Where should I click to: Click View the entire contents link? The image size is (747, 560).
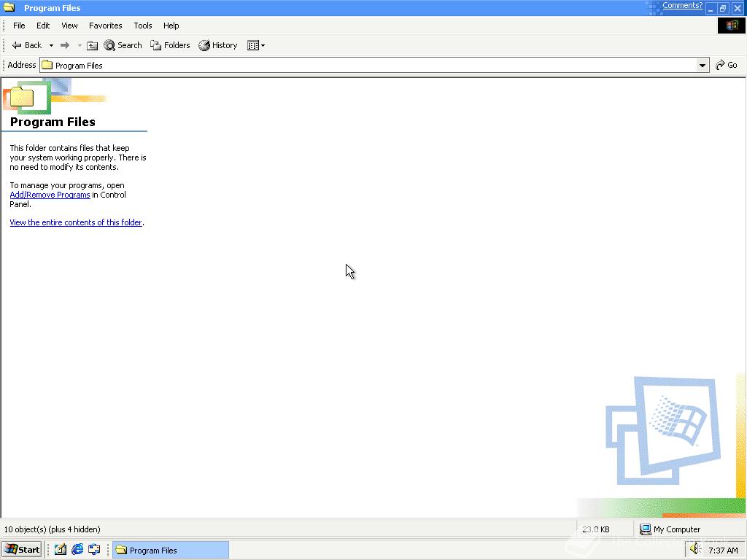tap(76, 222)
